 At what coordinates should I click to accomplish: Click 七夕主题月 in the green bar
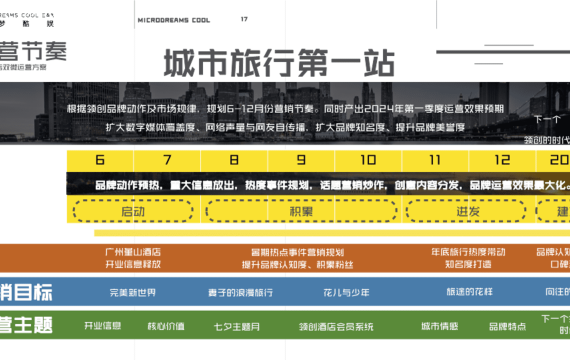pos(237,327)
